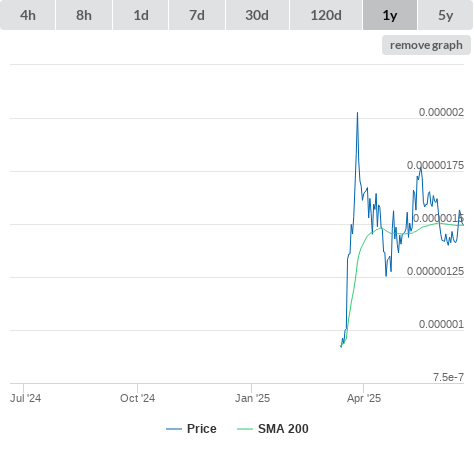Toggle the SMA 200 legend entry

(283, 429)
